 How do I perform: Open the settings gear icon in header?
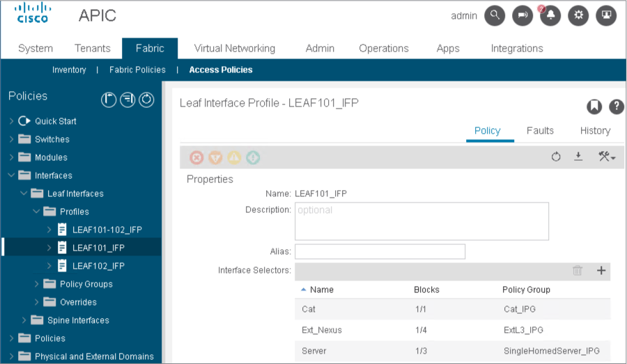coord(578,16)
